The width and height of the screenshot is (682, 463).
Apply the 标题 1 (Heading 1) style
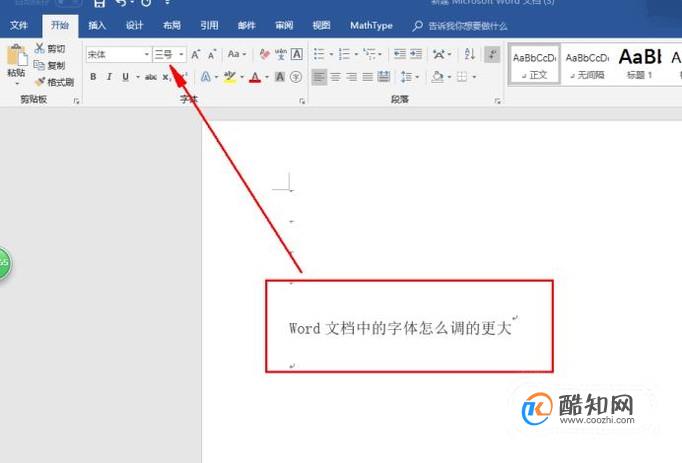(639, 65)
